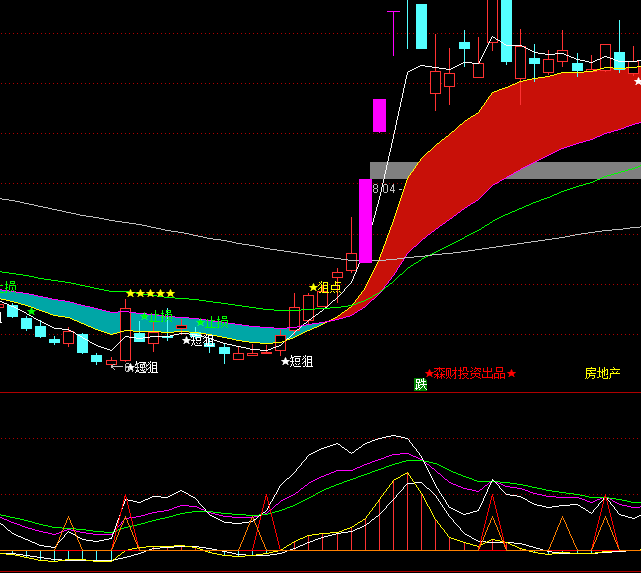Click the 8.04 price label

[x=385, y=187]
